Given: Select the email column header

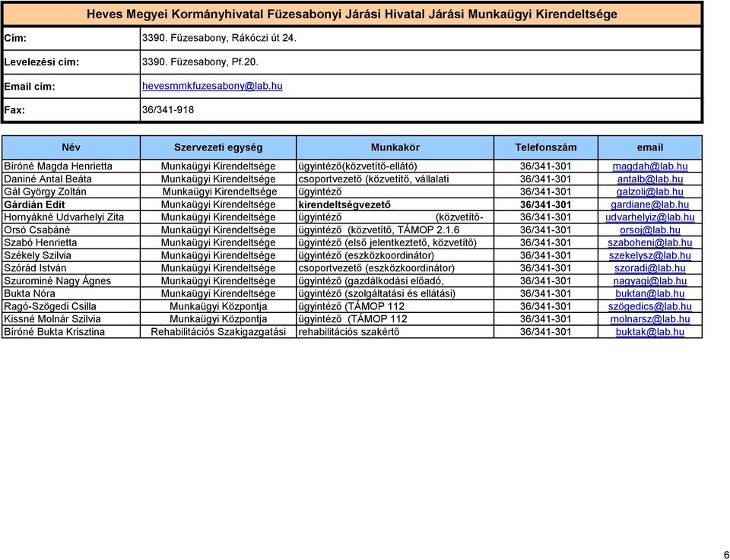Looking at the screenshot, I should (650, 148).
